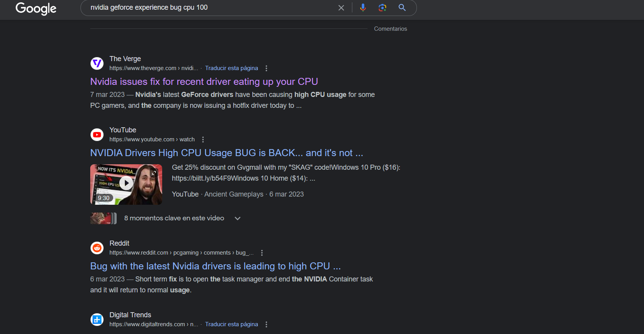This screenshot has width=644, height=334.
Task: Click reddit.com pcgaming URL breadcrumb
Action: click(182, 253)
